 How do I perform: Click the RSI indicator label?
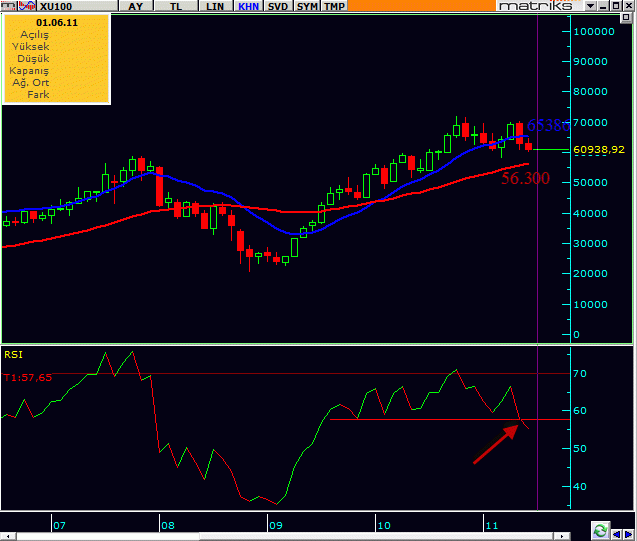13,353
